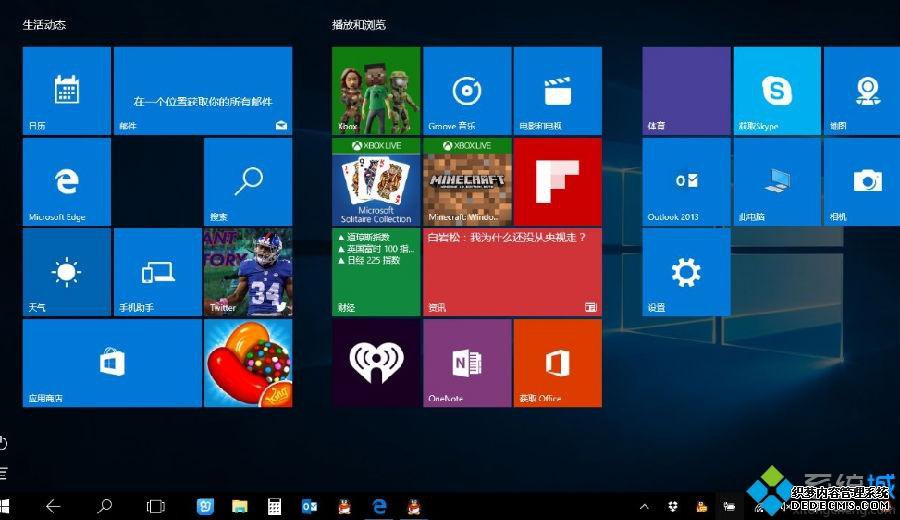Screen dimensions: 900x520
Task: Click the Dropbox tray icon
Action: tap(673, 506)
